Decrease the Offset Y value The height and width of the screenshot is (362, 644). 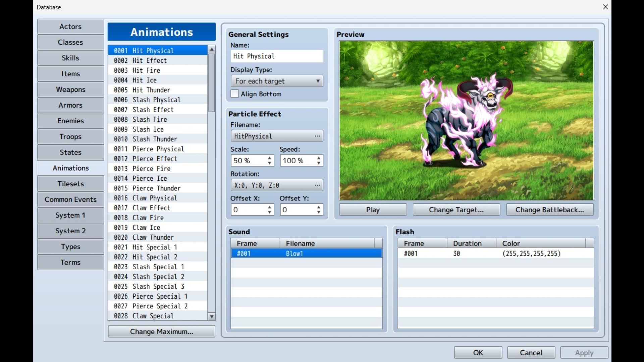coord(318,212)
